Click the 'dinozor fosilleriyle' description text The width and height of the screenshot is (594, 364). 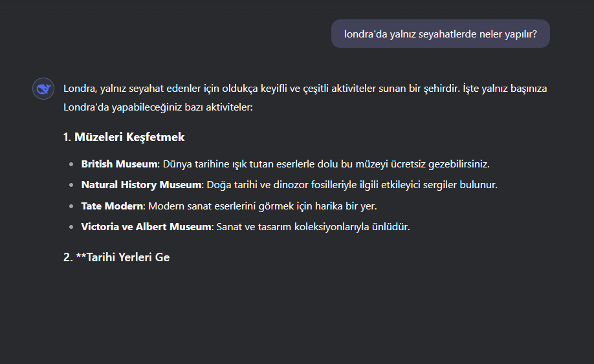pos(315,185)
